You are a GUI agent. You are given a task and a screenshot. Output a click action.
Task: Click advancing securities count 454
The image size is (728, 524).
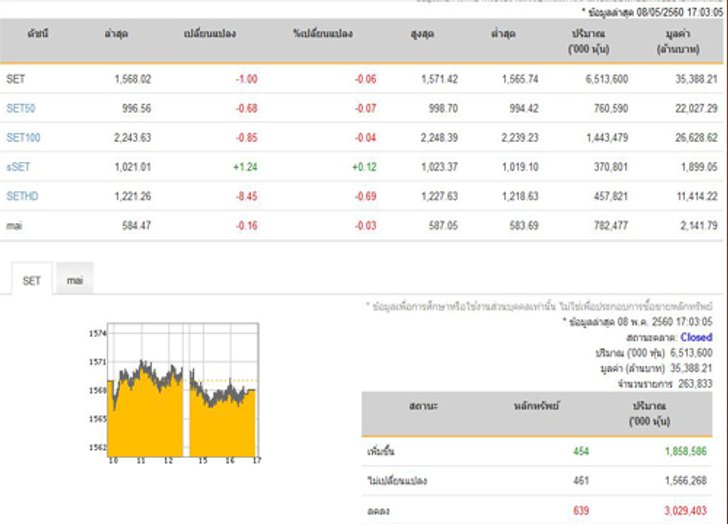pyautogui.click(x=581, y=451)
